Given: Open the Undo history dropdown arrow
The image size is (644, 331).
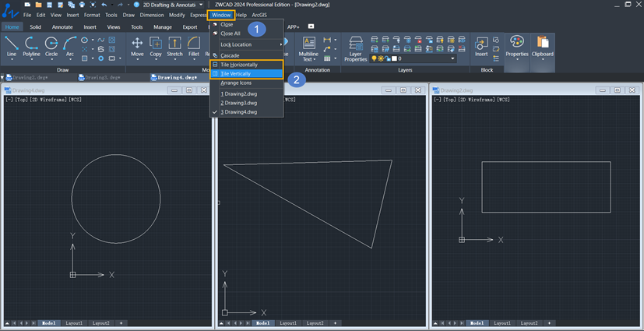Looking at the screenshot, I should tap(112, 5).
